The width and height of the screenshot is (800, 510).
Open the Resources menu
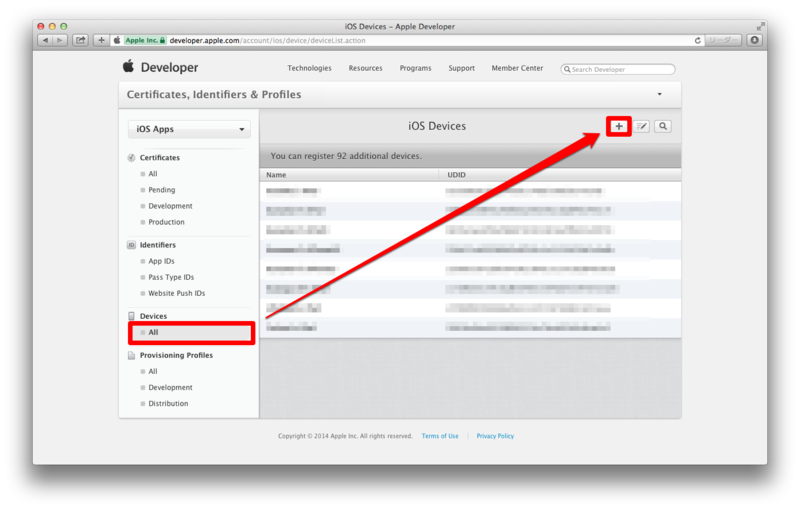pos(365,68)
